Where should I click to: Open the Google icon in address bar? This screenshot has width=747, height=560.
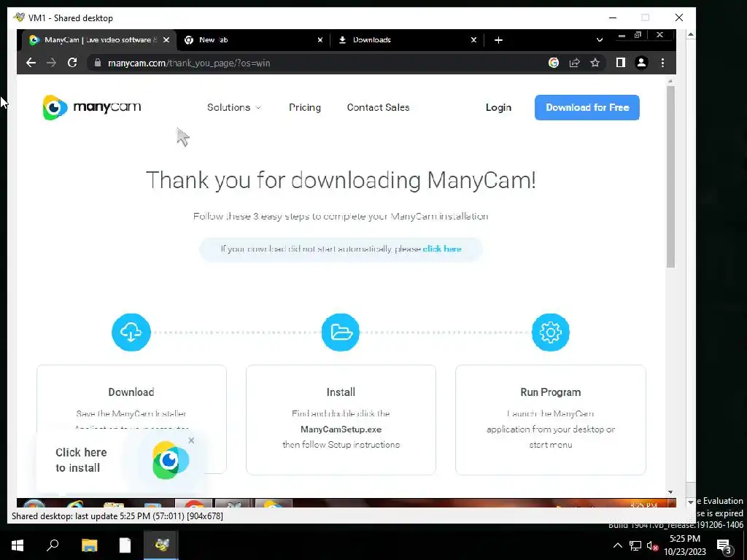pyautogui.click(x=554, y=63)
